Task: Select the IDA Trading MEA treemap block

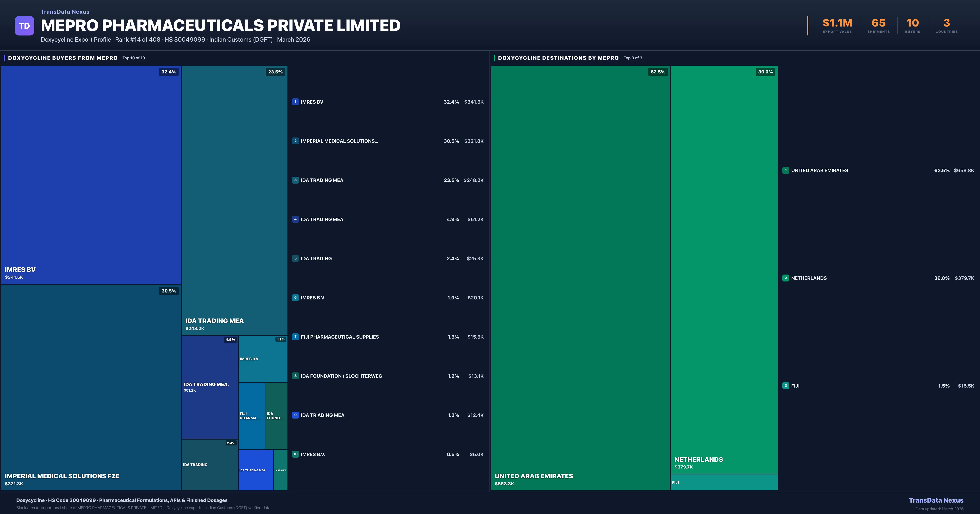Action: tap(234, 198)
